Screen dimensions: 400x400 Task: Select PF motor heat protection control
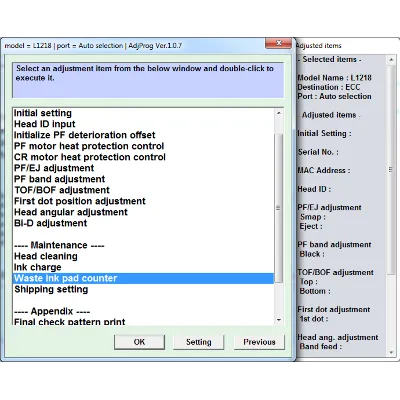pyautogui.click(x=143, y=146)
